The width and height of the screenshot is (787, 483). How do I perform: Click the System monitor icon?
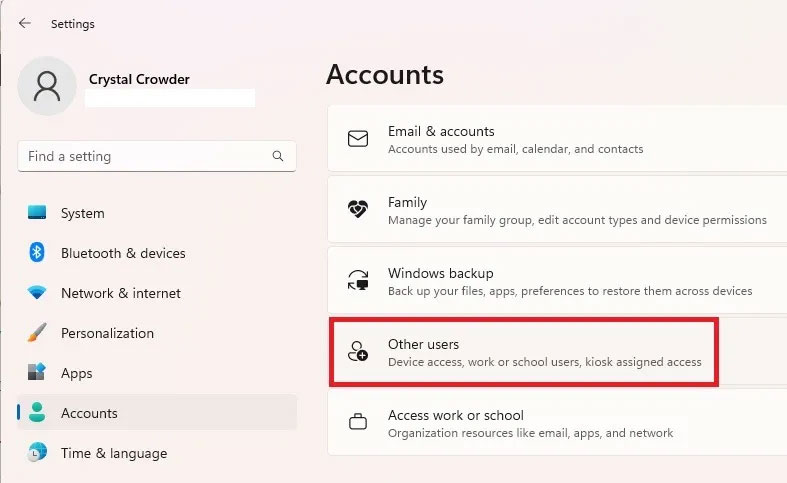click(37, 213)
